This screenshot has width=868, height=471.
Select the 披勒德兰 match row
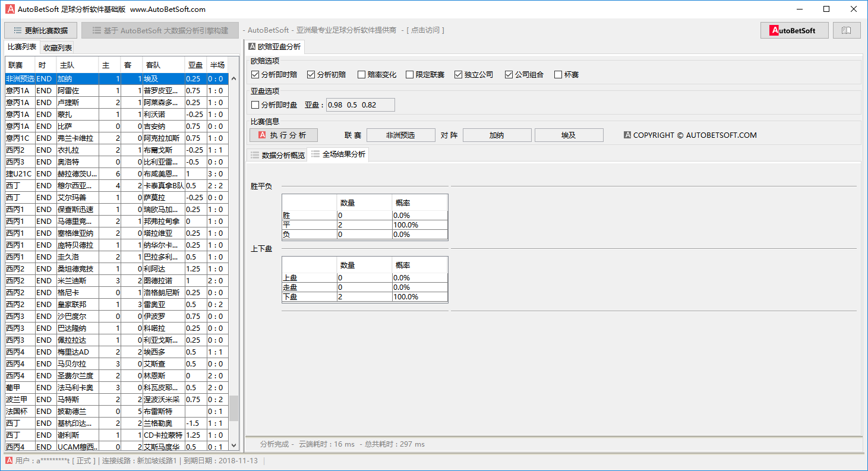pyautogui.click(x=116, y=412)
